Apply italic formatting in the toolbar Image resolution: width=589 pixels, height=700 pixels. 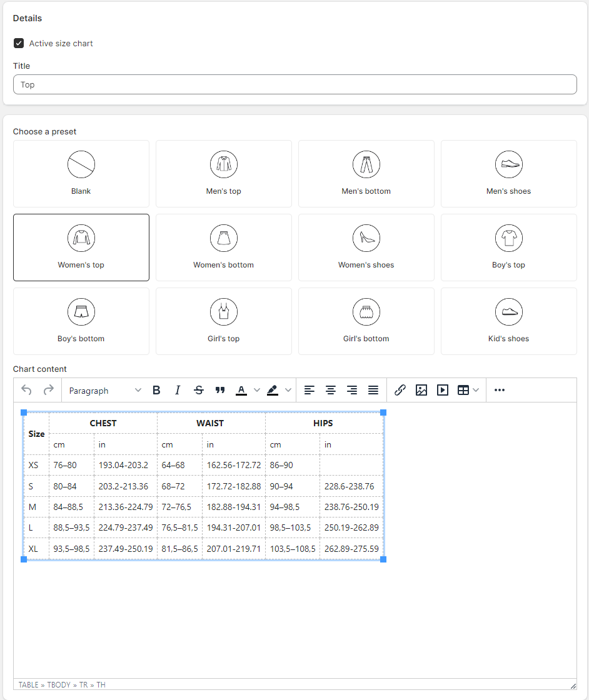tap(178, 390)
